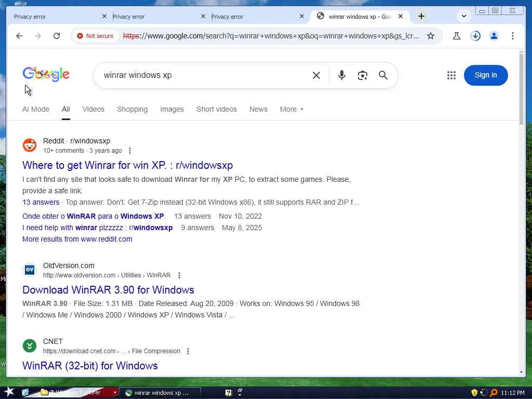Screen dimensions: 532x399
Task: Open the Start menu star button
Action: click(9, 392)
